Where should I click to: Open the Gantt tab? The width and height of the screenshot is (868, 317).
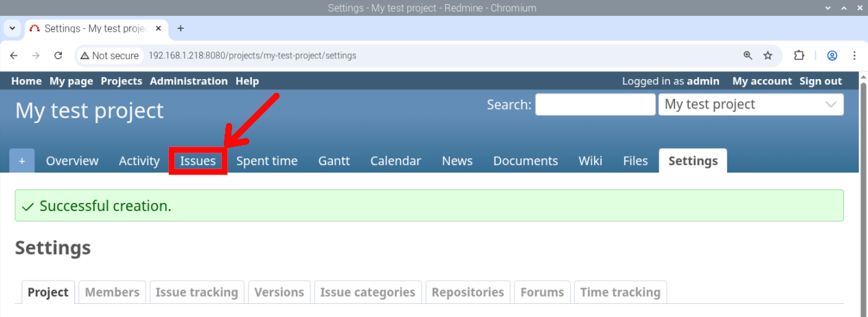[334, 161]
